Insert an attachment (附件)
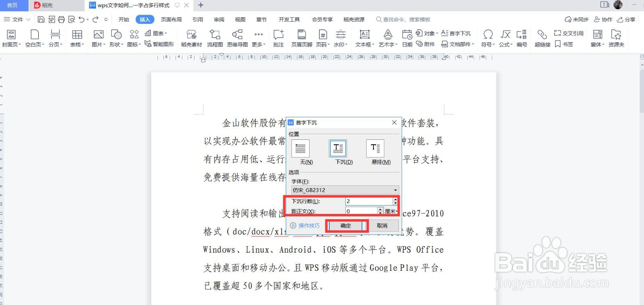The height and width of the screenshot is (305, 644). 425,44
